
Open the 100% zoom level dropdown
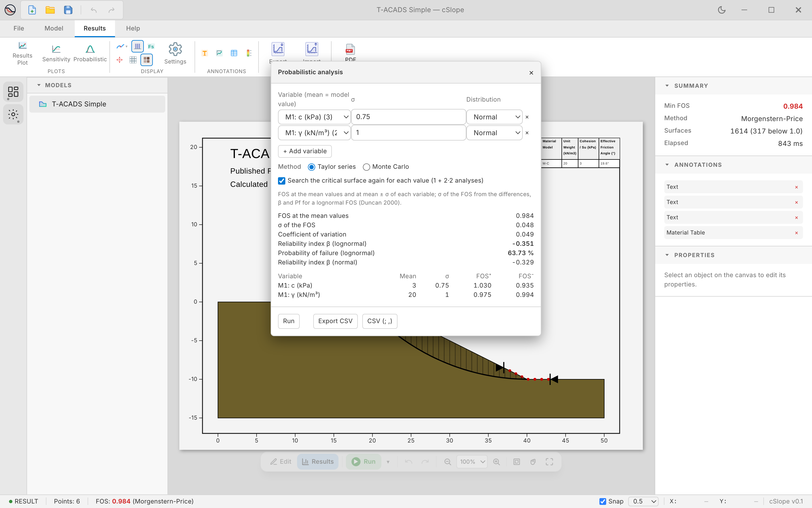click(472, 462)
